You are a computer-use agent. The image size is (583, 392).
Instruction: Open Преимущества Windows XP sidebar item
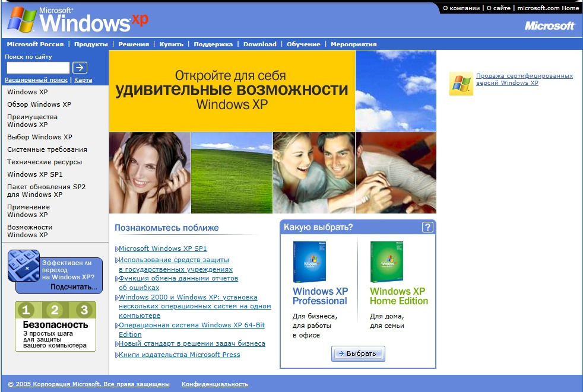click(32, 120)
